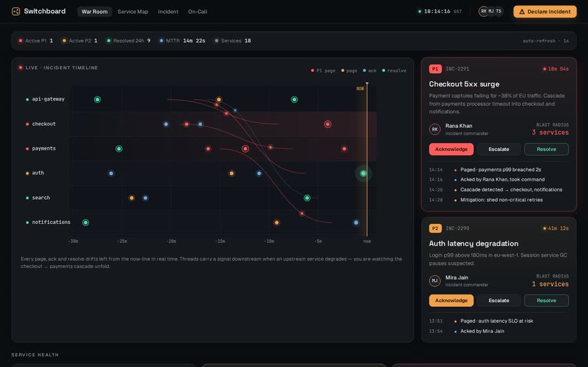Switch to the On-Call tab
Viewport: 588px width, 367px height.
197,12
